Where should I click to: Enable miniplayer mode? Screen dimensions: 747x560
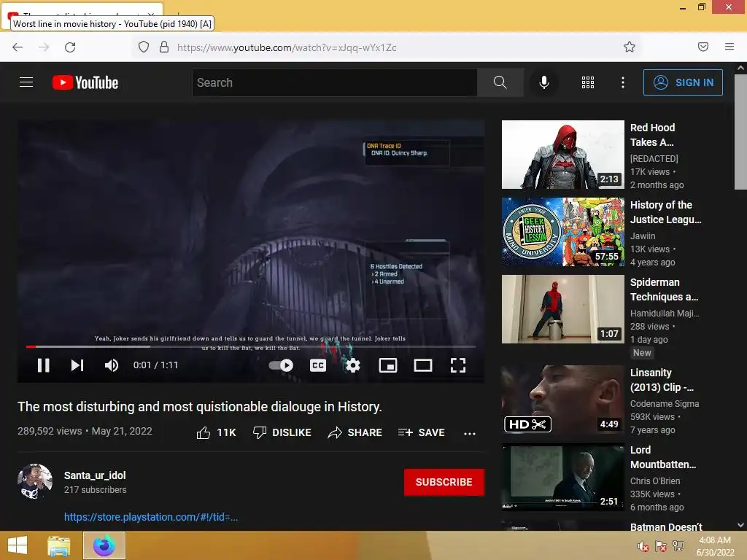point(388,365)
